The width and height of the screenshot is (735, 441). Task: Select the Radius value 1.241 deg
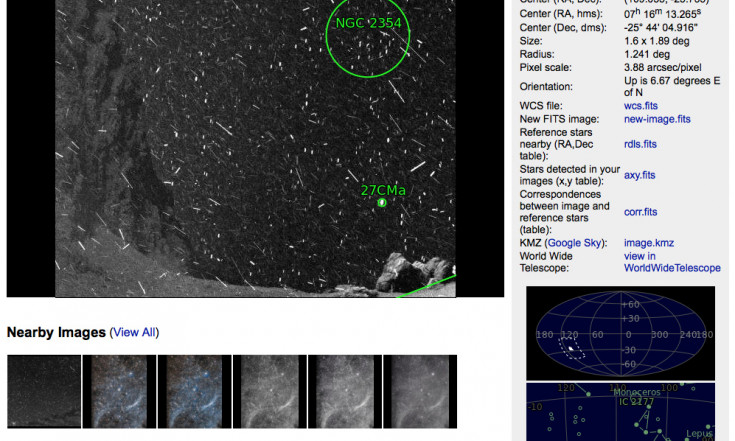point(648,54)
